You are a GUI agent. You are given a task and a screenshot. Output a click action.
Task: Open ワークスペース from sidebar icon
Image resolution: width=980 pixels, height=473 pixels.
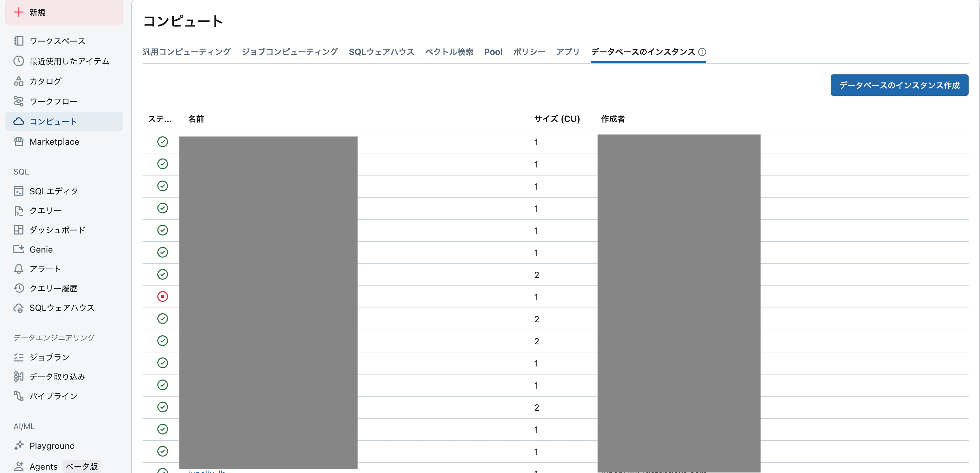(19, 41)
